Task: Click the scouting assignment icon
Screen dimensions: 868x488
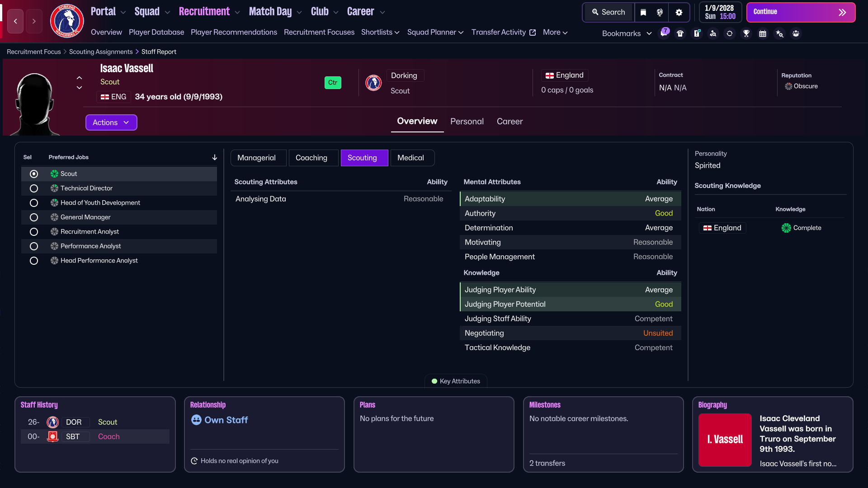Action: click(713, 33)
